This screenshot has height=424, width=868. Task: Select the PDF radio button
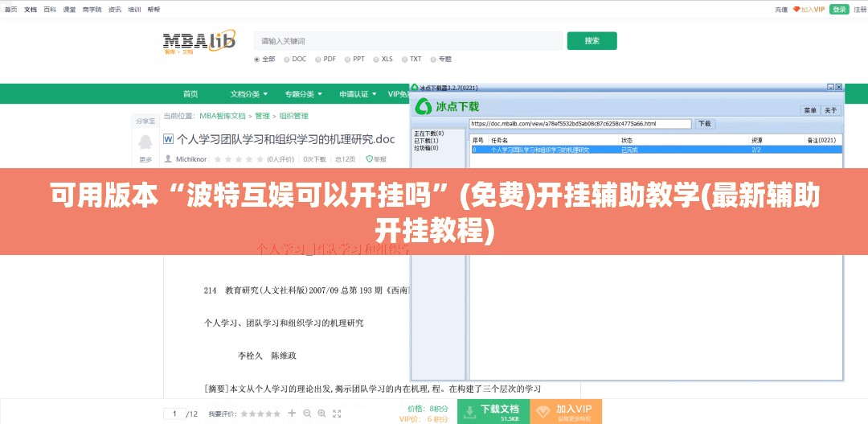click(x=318, y=60)
